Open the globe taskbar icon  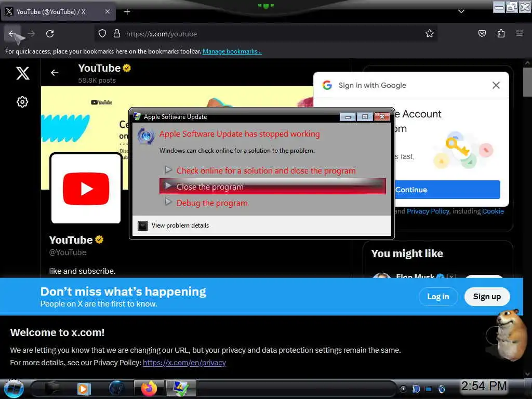[117, 389]
